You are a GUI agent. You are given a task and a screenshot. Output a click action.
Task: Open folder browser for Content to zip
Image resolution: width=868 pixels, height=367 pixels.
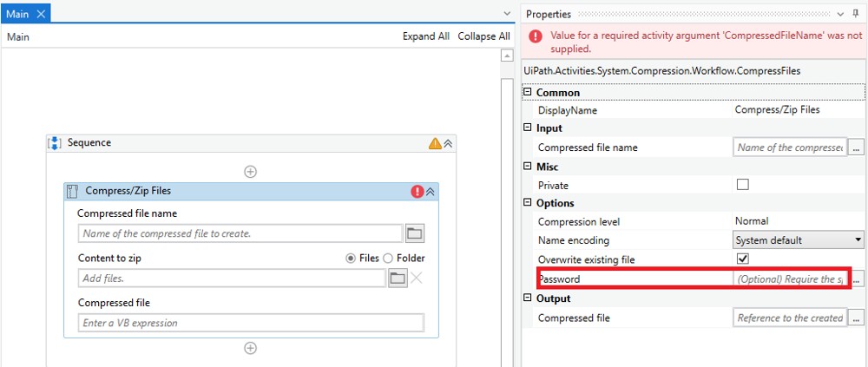(x=398, y=279)
